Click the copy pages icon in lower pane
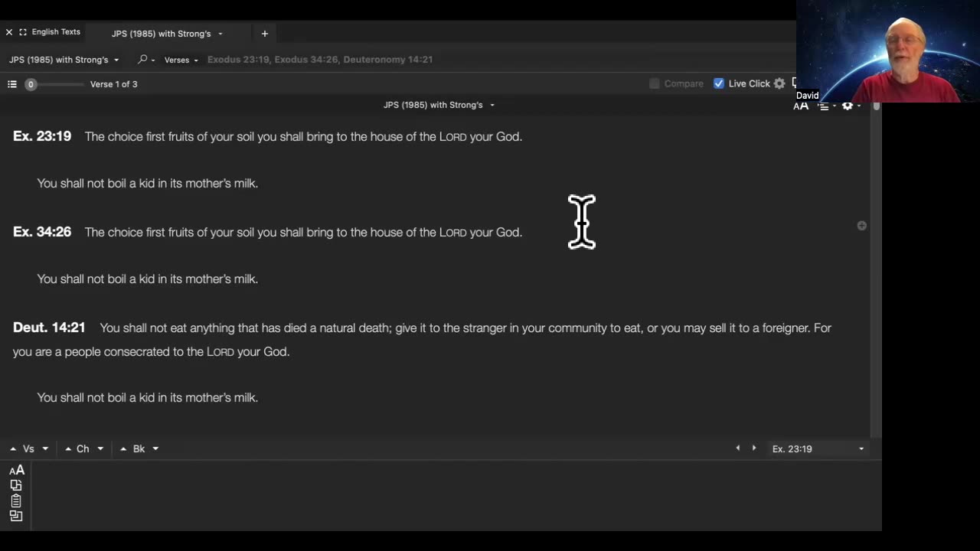The width and height of the screenshot is (980, 551). click(16, 485)
